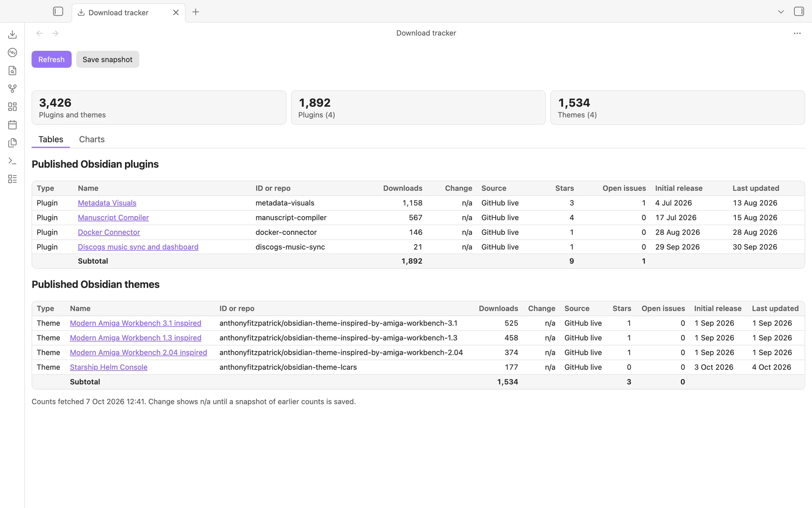Switch to the Charts tab
This screenshot has height=508, width=812.
pos(92,139)
